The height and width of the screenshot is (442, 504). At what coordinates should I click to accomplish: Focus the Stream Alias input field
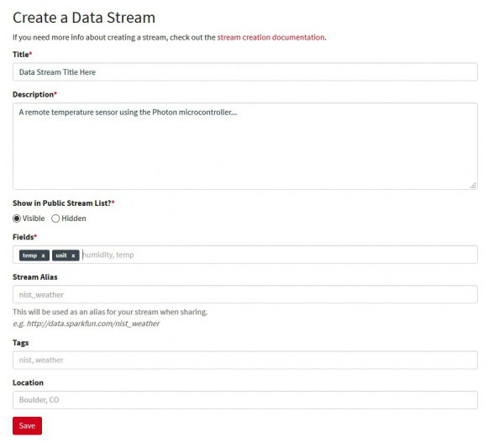click(x=244, y=295)
